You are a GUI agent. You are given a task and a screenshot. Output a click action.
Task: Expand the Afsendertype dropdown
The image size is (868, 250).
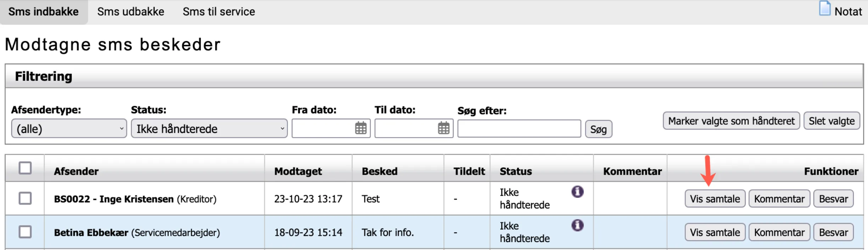pos(69,129)
